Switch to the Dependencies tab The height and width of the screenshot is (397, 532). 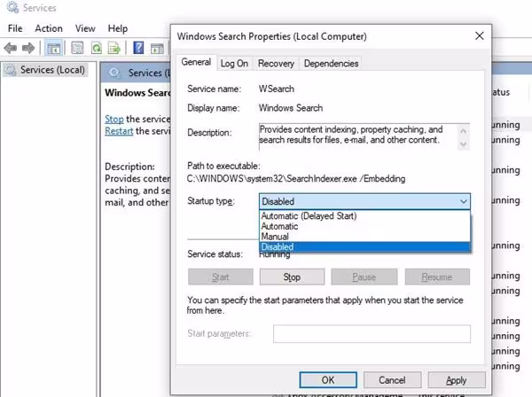[x=331, y=64]
